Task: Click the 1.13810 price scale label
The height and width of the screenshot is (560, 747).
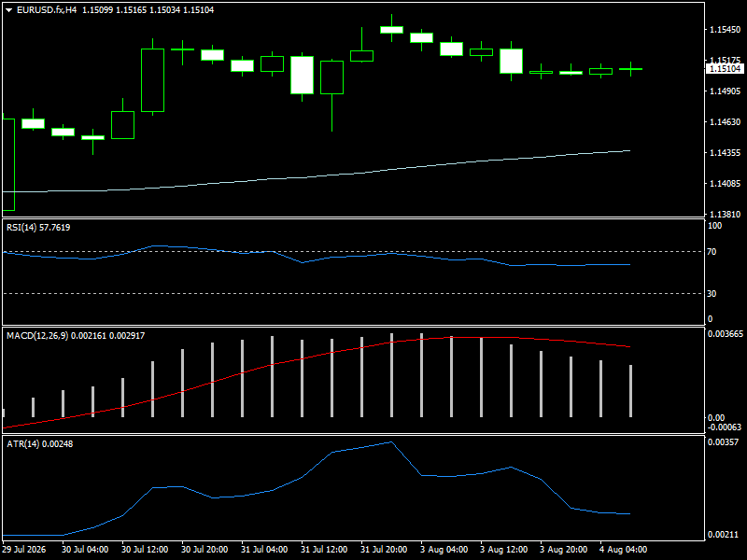Action: click(x=726, y=215)
